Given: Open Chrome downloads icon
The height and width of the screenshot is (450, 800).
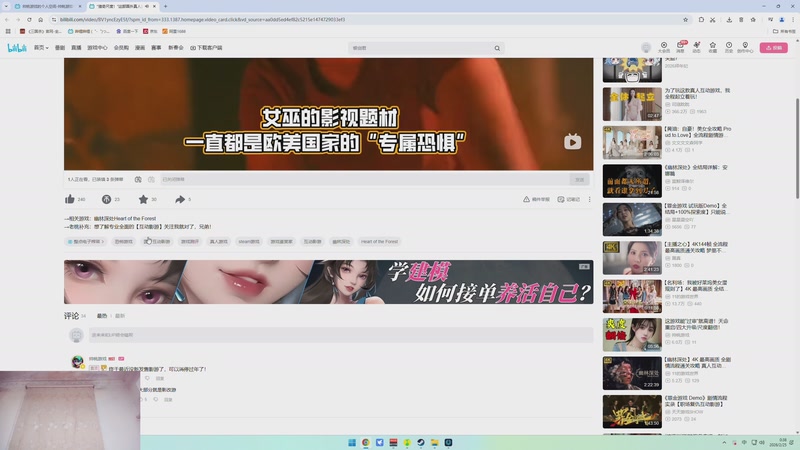Looking at the screenshot, I should [x=729, y=19].
